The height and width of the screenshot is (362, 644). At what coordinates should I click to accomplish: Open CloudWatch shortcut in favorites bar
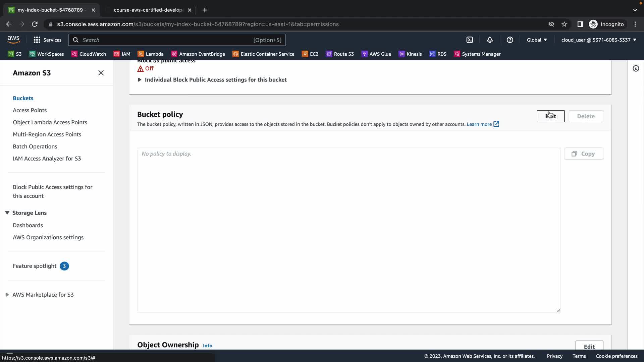pyautogui.click(x=89, y=54)
